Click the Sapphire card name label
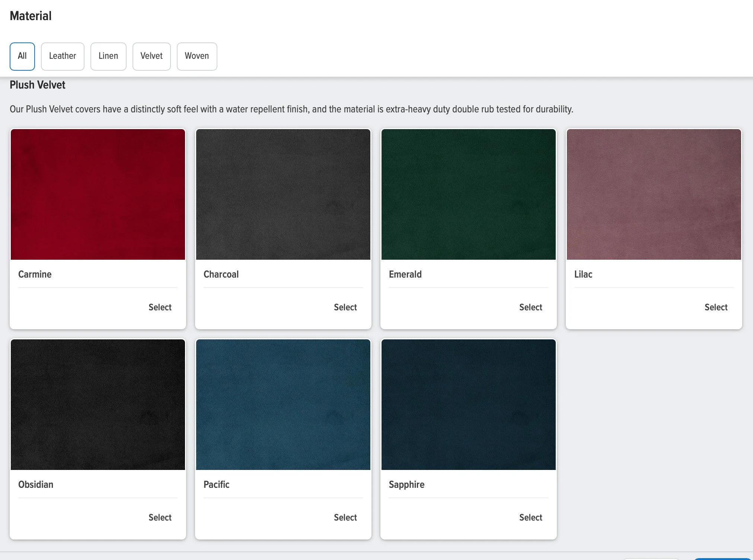Image resolution: width=753 pixels, height=560 pixels. pos(406,484)
